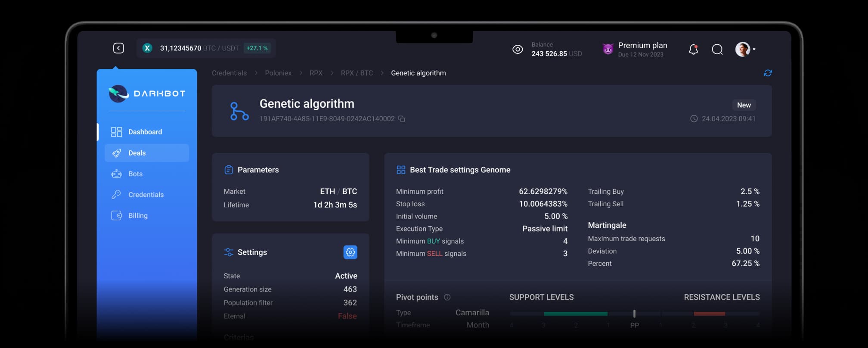Go to Poloniex breadcrumb
Viewport: 868px width, 348px height.
click(x=278, y=73)
